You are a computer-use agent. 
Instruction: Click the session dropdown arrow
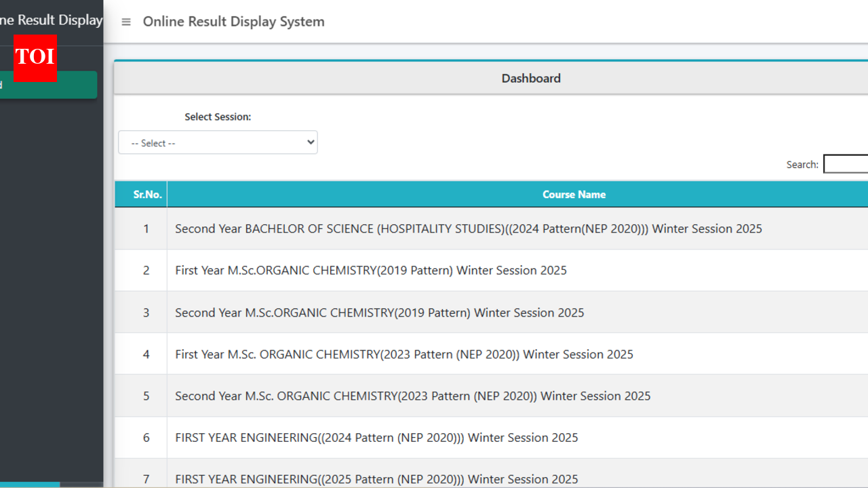[x=309, y=142]
